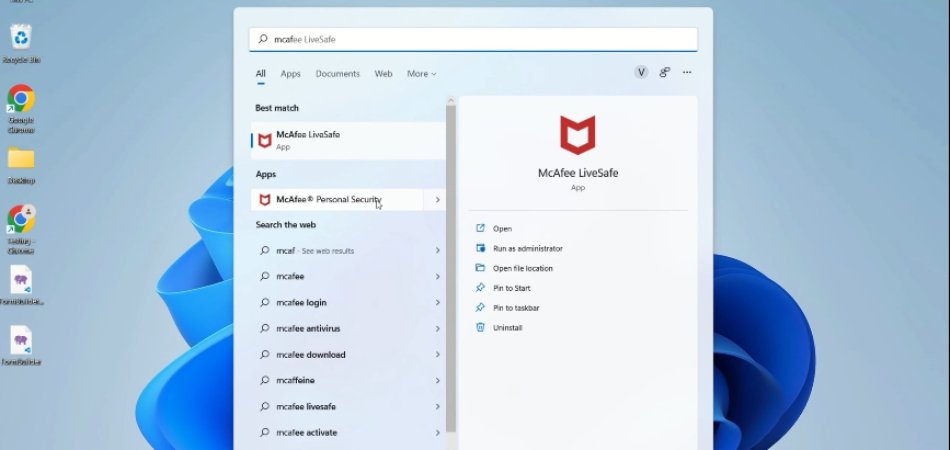Choose Run as administrator
The image size is (950, 450).
click(527, 248)
